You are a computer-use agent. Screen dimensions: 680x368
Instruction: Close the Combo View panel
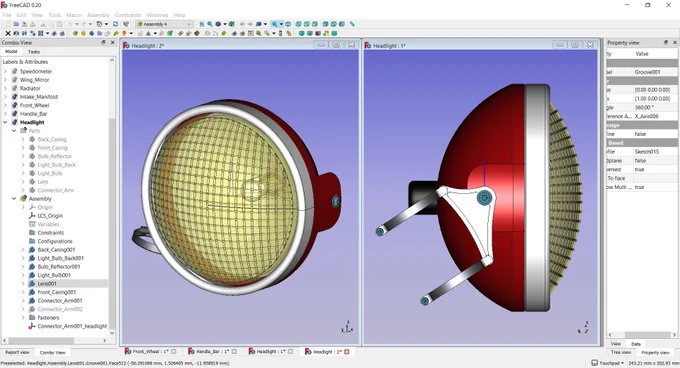tap(112, 42)
